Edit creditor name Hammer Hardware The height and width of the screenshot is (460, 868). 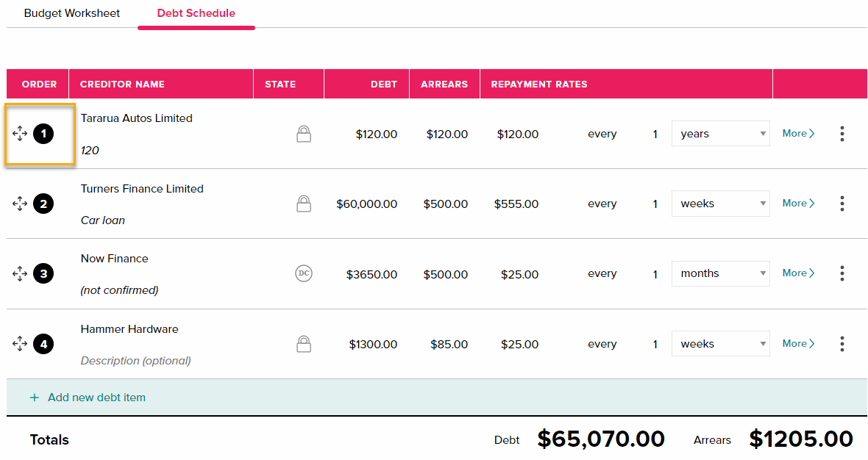pos(129,329)
